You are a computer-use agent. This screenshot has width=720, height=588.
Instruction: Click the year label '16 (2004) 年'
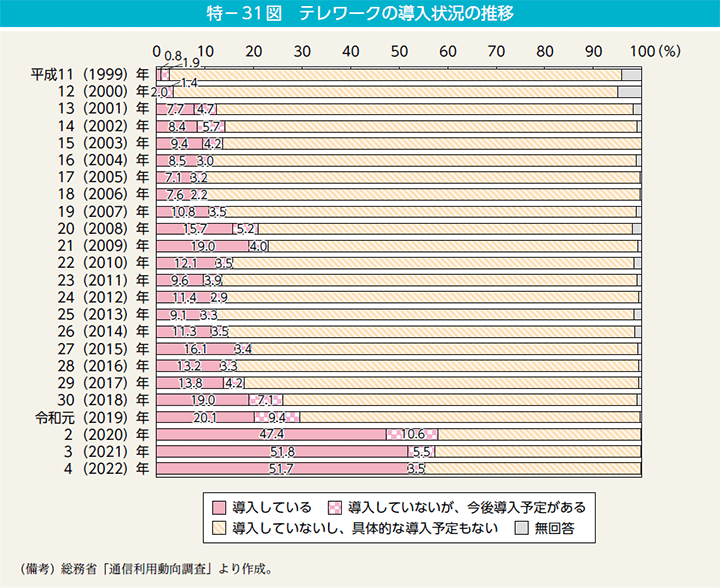tap(103, 160)
